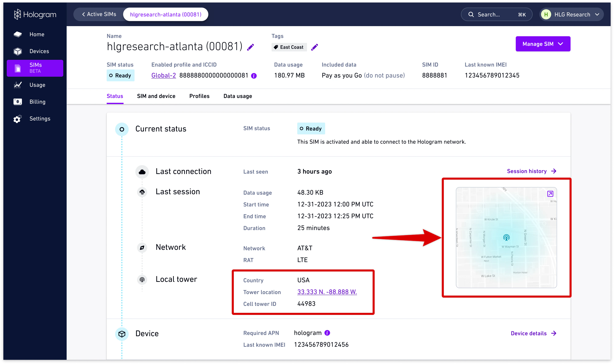Click the Cell tower ID value 44983
The image size is (614, 364).
click(306, 304)
